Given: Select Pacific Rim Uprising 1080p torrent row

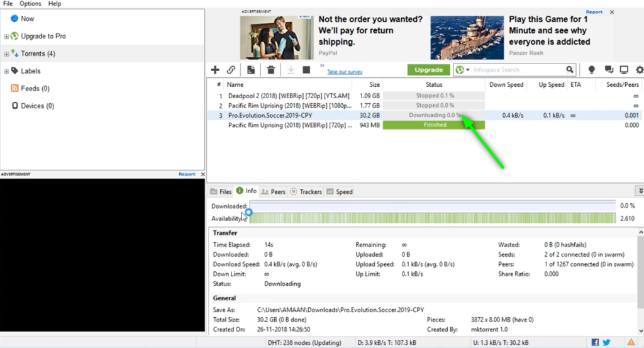Looking at the screenshot, I should tap(425, 106).
